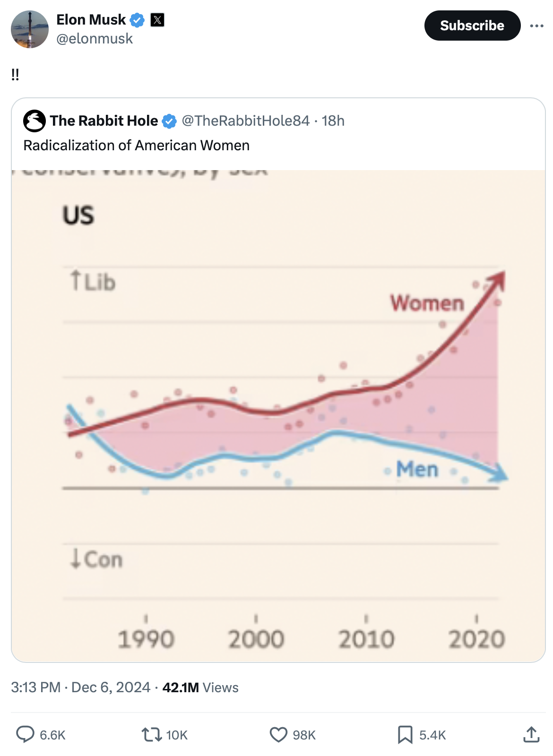The height and width of the screenshot is (756, 553).
Task: Open the US Lib/Con chart image
Action: [x=278, y=416]
